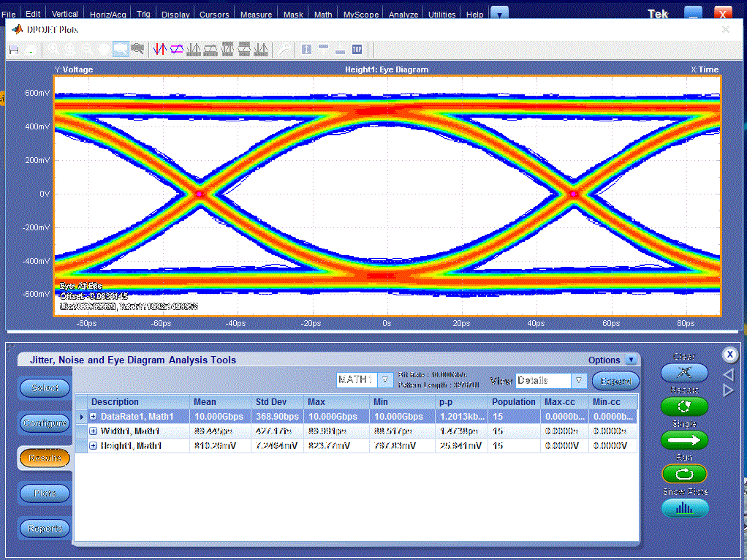Screen dimensions: 747x560
Task: Click the Select button
Action: pos(45,388)
